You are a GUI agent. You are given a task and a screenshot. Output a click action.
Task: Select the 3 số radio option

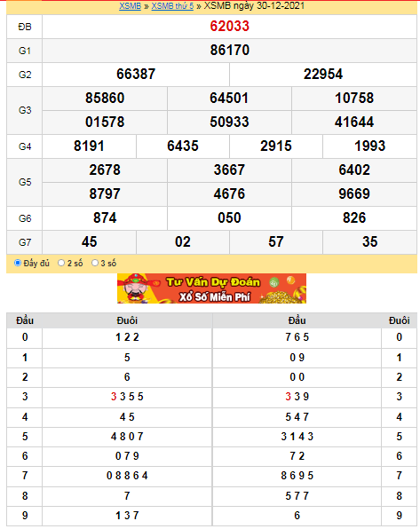tap(95, 263)
